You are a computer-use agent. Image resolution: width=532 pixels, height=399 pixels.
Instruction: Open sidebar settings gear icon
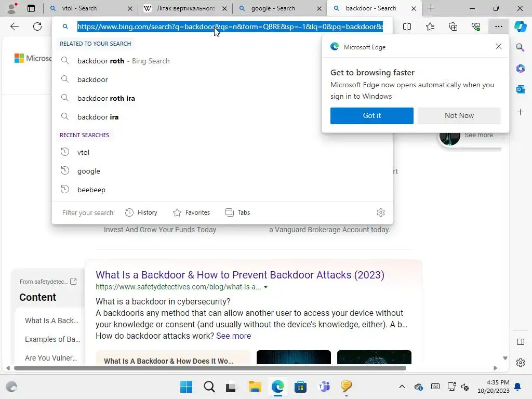pos(520,363)
